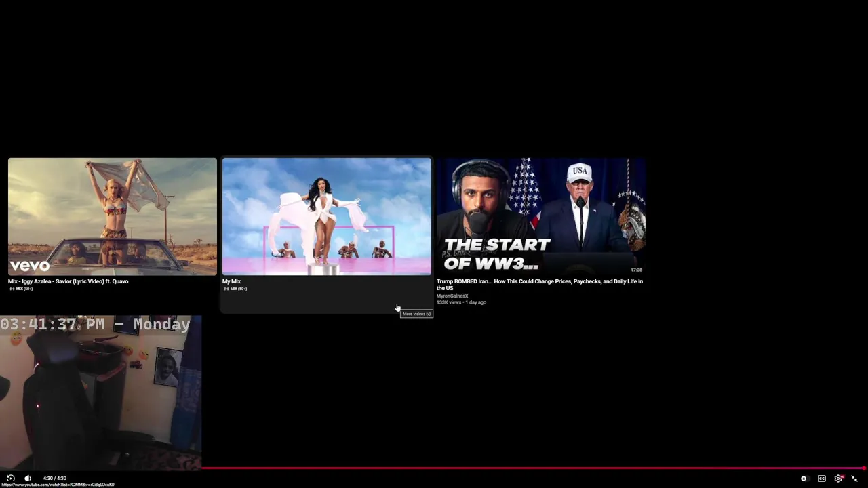
Task: Click 'Trump BOMBED Iran...' video title
Action: click(x=540, y=285)
